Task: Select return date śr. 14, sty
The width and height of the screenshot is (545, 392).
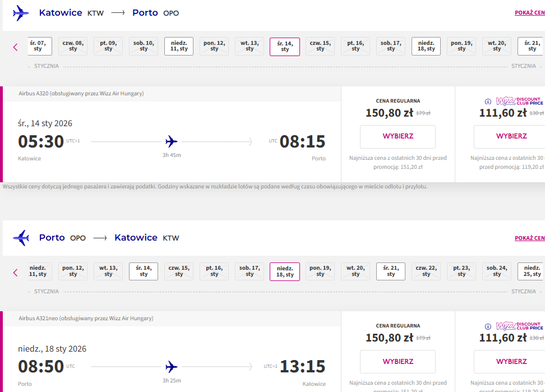Action: [x=144, y=271]
